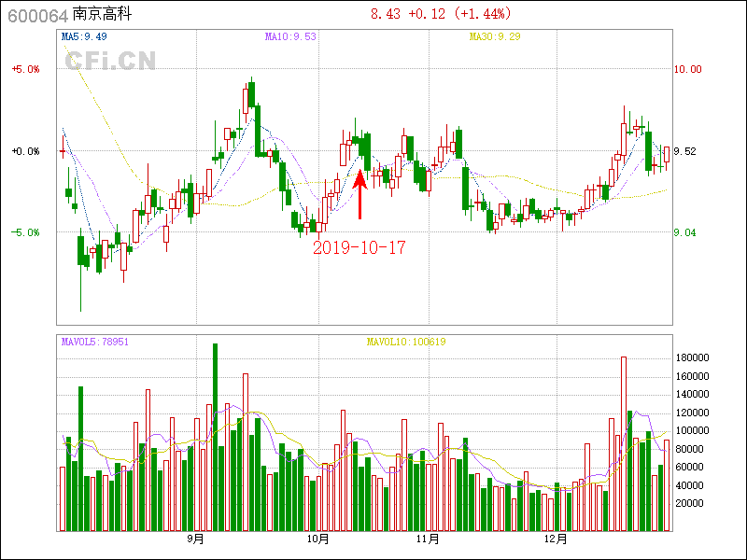
Task: Click the 10.00 price axis label
Action: [688, 69]
